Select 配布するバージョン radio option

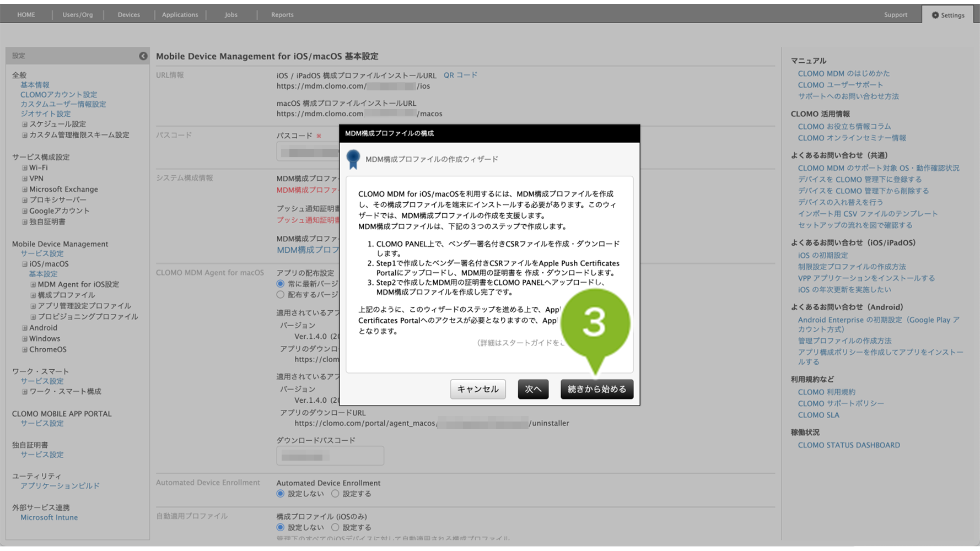281,295
